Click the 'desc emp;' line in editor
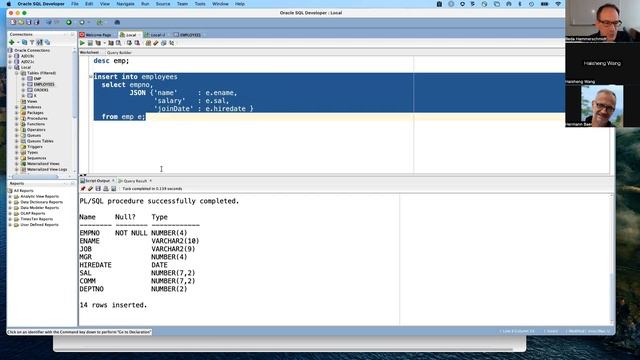640x360 pixels. pos(111,61)
